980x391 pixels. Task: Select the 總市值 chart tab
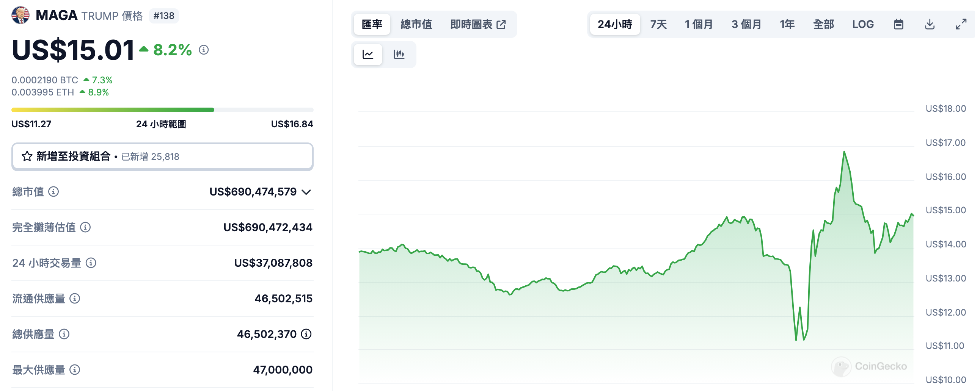416,24
